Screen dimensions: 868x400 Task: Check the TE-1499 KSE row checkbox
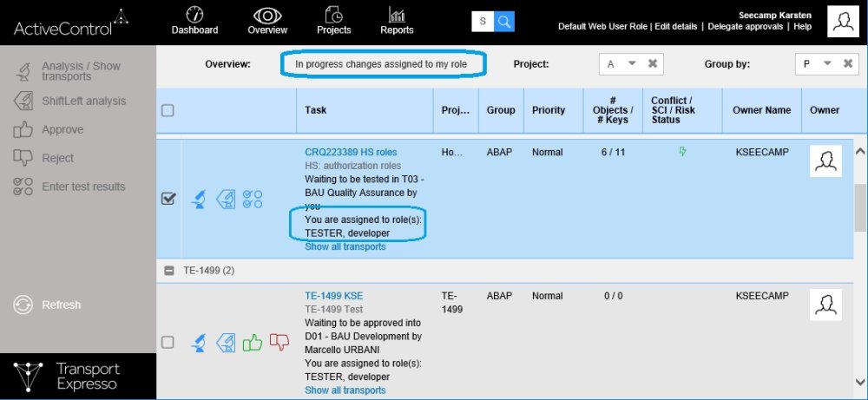click(x=168, y=343)
